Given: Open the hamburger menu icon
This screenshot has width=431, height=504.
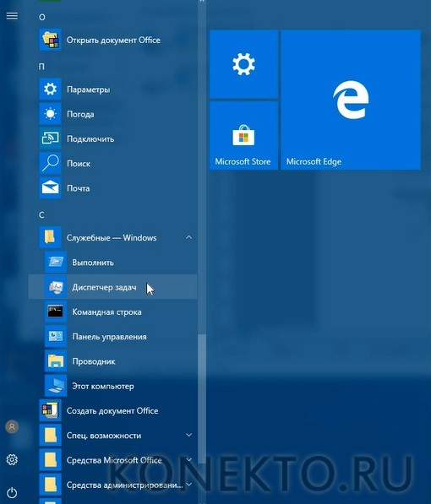Looking at the screenshot, I should coord(12,16).
